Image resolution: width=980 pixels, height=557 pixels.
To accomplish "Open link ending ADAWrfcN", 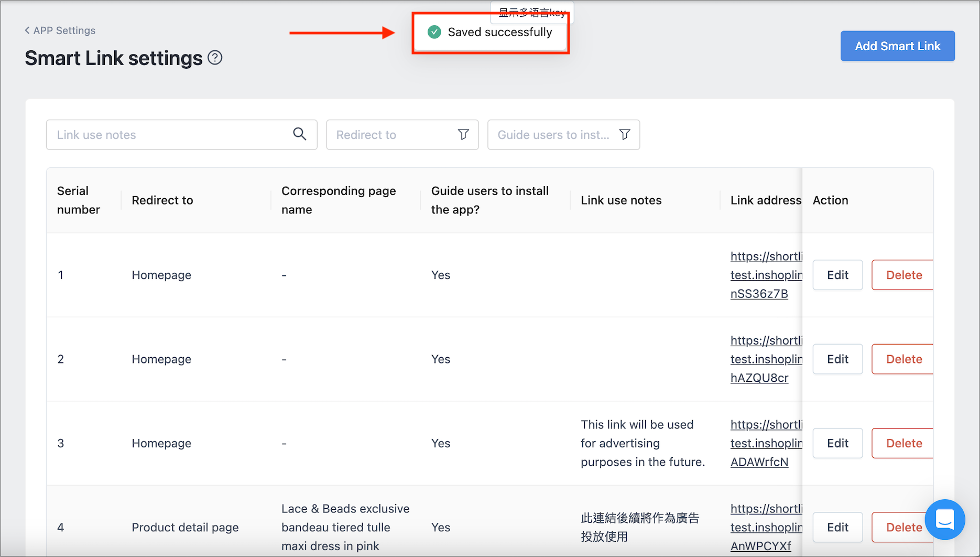I will click(x=766, y=443).
